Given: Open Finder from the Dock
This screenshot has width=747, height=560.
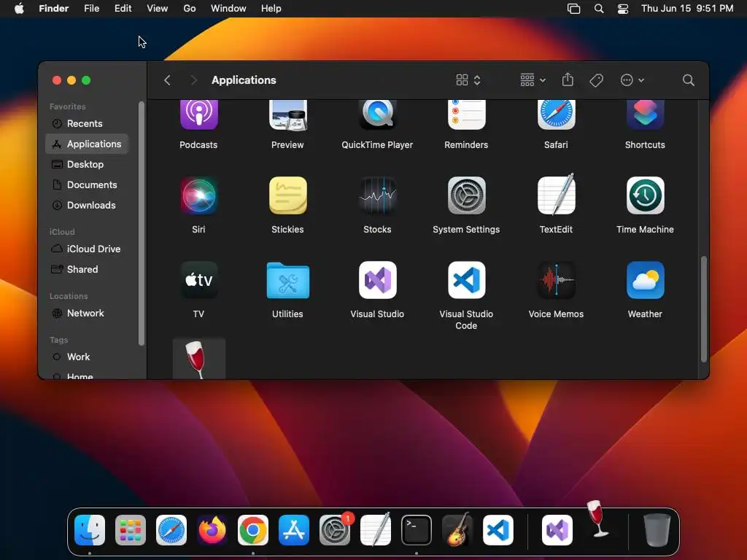Looking at the screenshot, I should pos(90,530).
